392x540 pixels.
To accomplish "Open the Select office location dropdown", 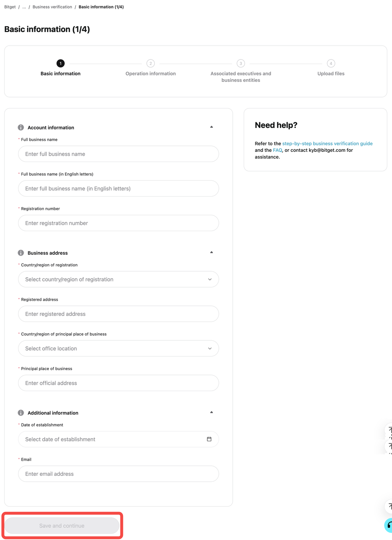I will [x=118, y=348].
